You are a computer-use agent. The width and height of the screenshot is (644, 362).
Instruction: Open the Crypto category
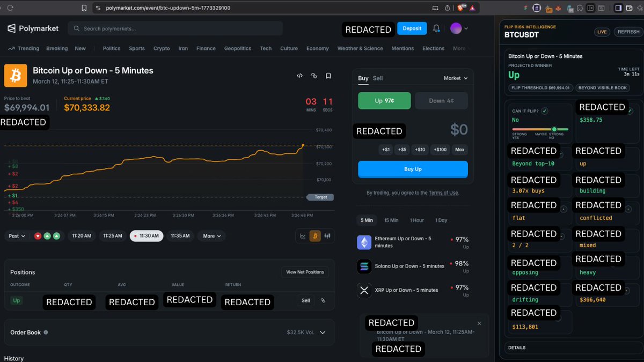point(162,48)
